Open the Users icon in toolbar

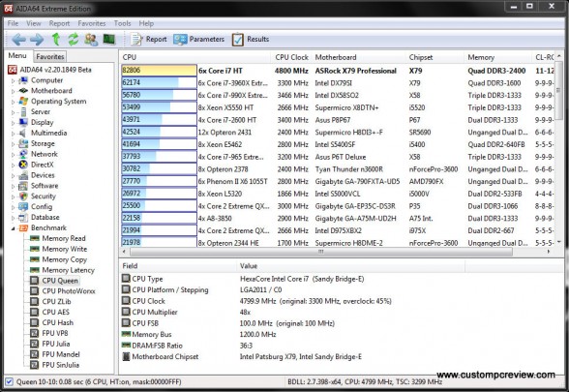[x=91, y=39]
